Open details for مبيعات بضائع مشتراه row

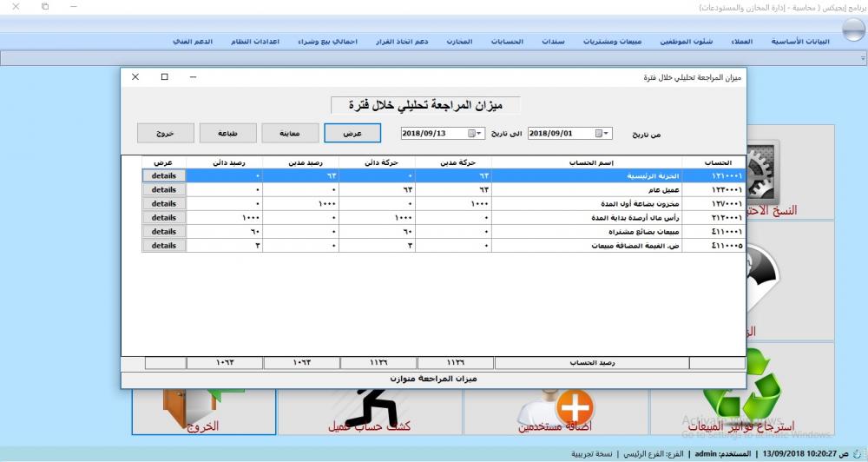coord(164,232)
